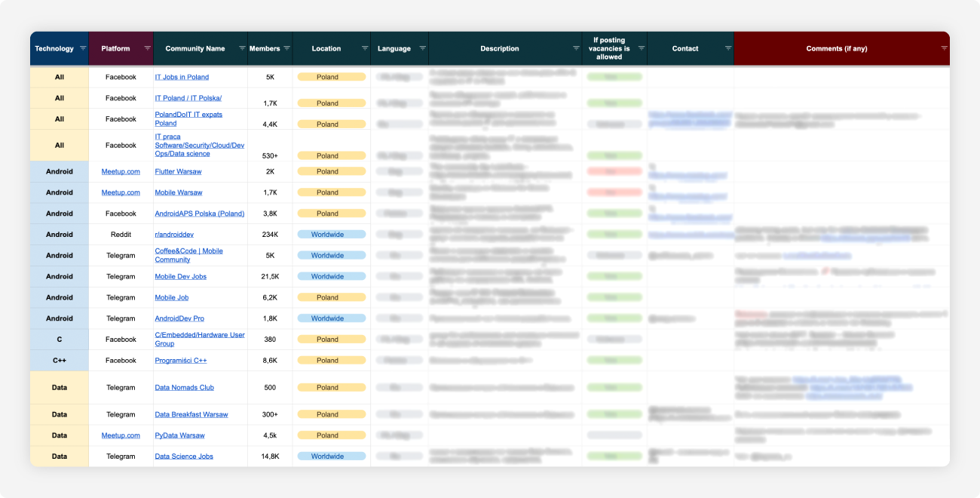Open the r/androiddev link
The height and width of the screenshot is (498, 980).
[x=174, y=235]
